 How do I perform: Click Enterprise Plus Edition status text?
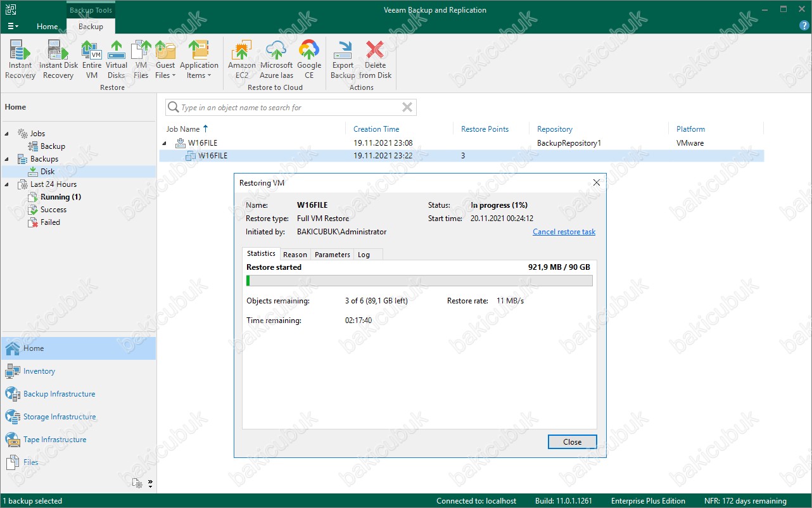coord(648,501)
